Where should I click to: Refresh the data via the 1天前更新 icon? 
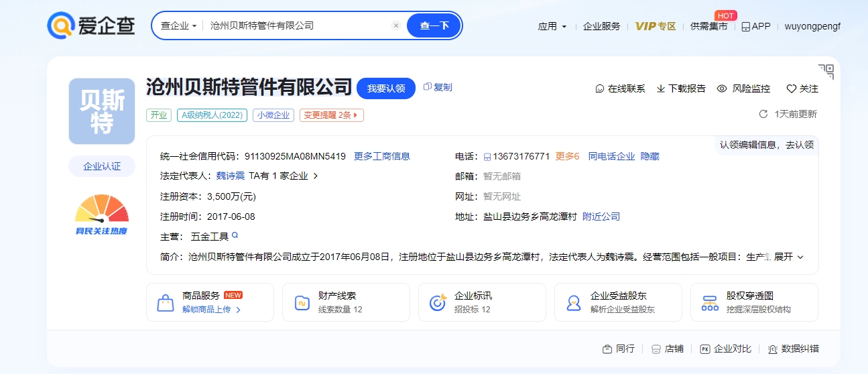pos(763,114)
